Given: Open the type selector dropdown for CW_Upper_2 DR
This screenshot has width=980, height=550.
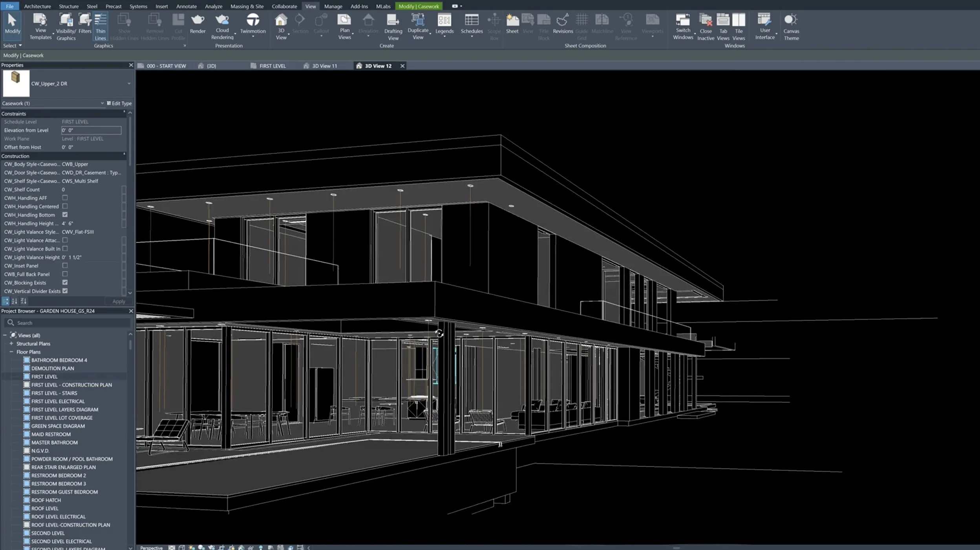Looking at the screenshot, I should 130,83.
